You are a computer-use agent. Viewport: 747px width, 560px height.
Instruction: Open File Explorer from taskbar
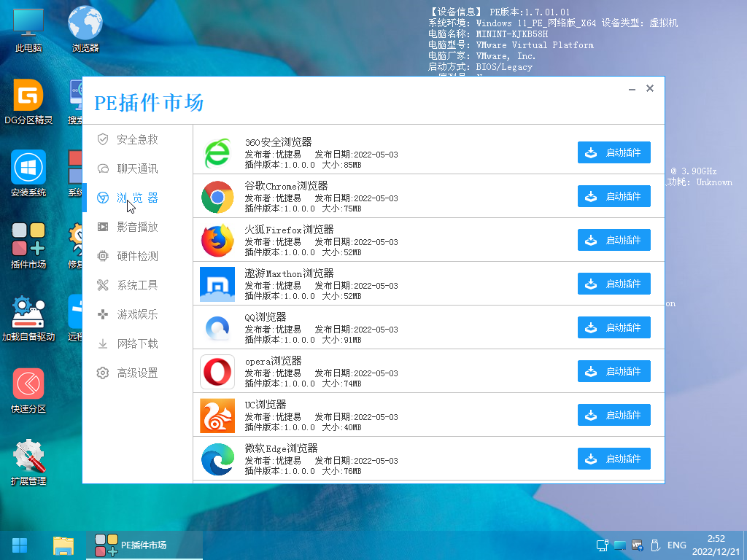pyautogui.click(x=63, y=545)
